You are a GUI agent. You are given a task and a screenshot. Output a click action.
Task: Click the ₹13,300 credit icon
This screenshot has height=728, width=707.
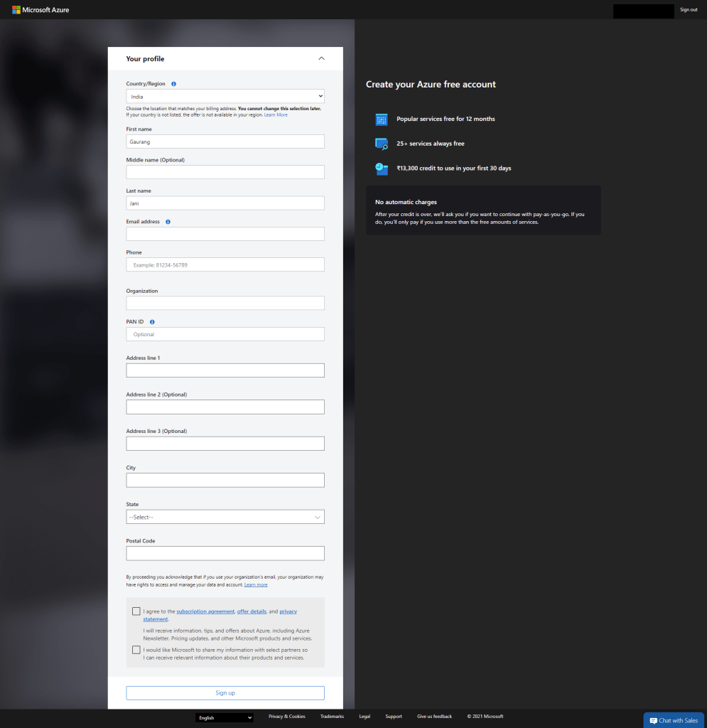click(382, 168)
